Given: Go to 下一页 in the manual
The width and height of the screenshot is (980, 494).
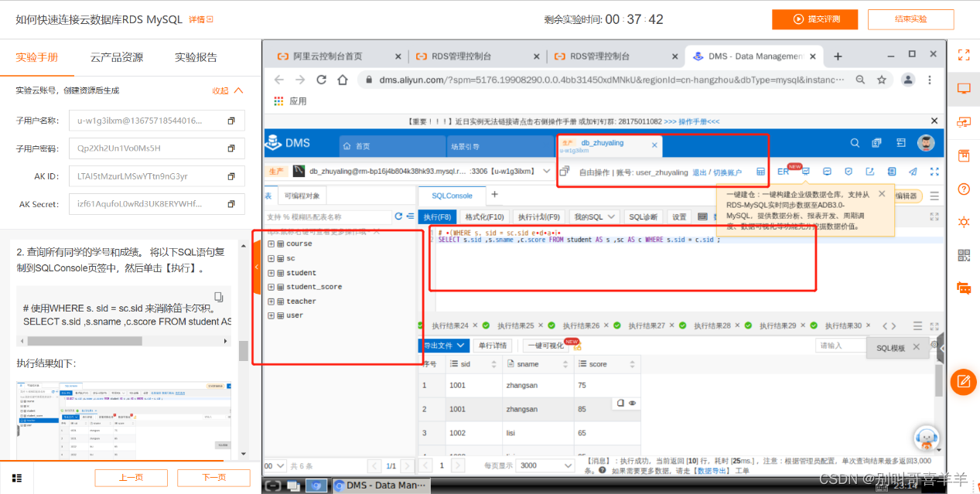Looking at the screenshot, I should coord(213,478).
